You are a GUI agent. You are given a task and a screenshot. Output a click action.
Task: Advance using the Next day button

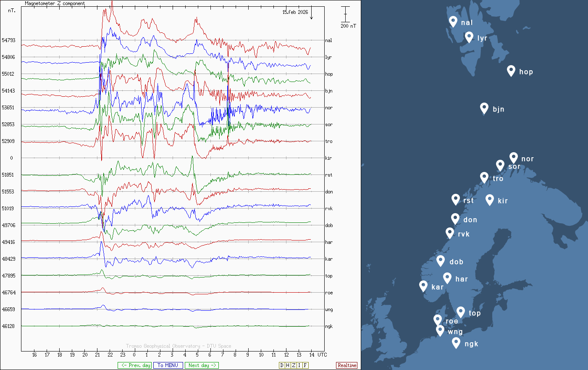[202, 365]
